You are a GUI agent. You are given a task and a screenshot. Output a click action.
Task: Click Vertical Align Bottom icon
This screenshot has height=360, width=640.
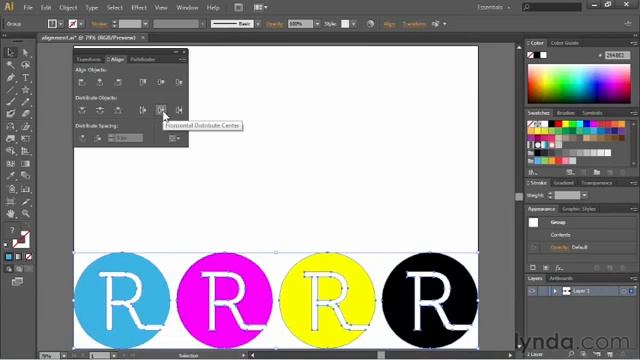pos(179,82)
